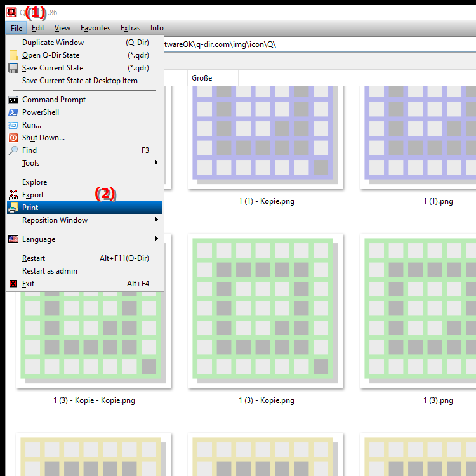Open the Favorites menu

coord(95,28)
